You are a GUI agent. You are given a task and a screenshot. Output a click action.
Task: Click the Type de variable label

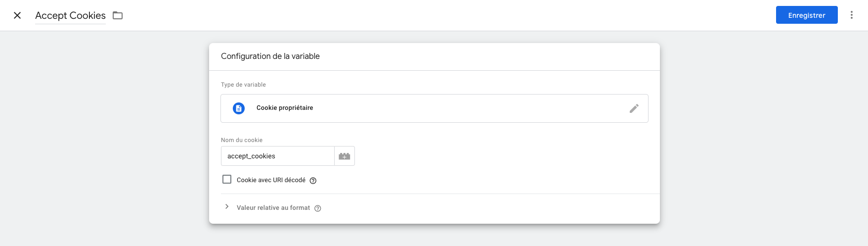pos(243,85)
